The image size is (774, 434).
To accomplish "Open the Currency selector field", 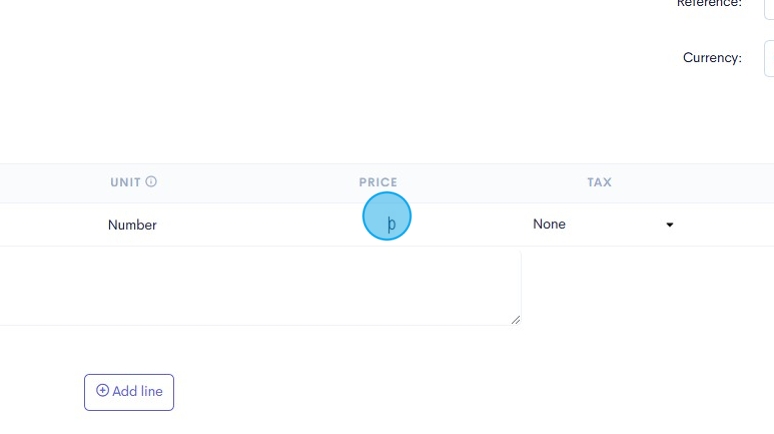I will [x=768, y=58].
